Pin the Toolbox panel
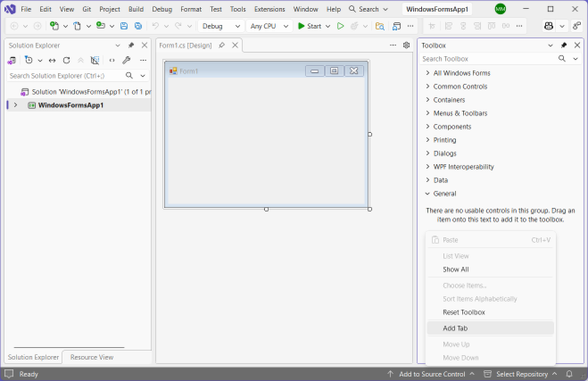The height and width of the screenshot is (381, 588). pyautogui.click(x=564, y=46)
